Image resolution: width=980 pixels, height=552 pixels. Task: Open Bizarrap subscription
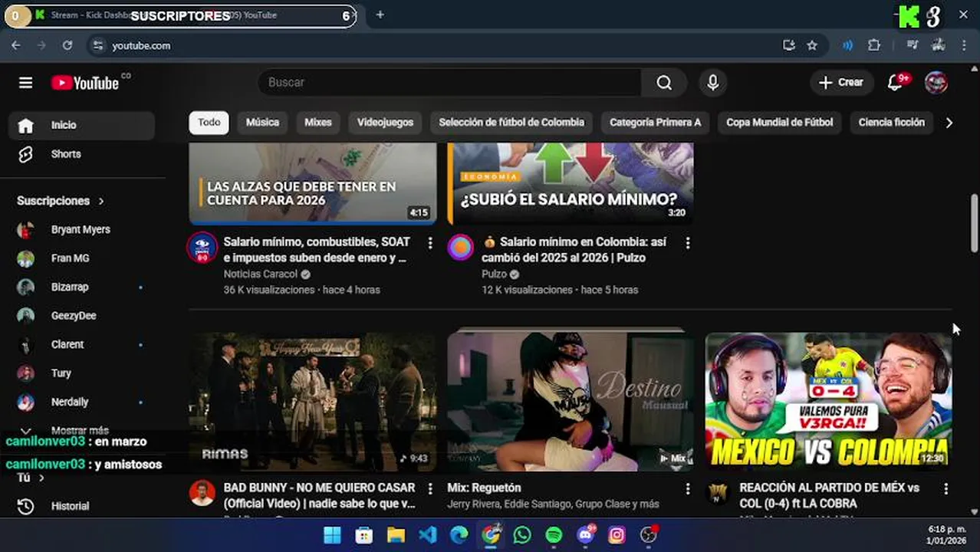(81, 287)
